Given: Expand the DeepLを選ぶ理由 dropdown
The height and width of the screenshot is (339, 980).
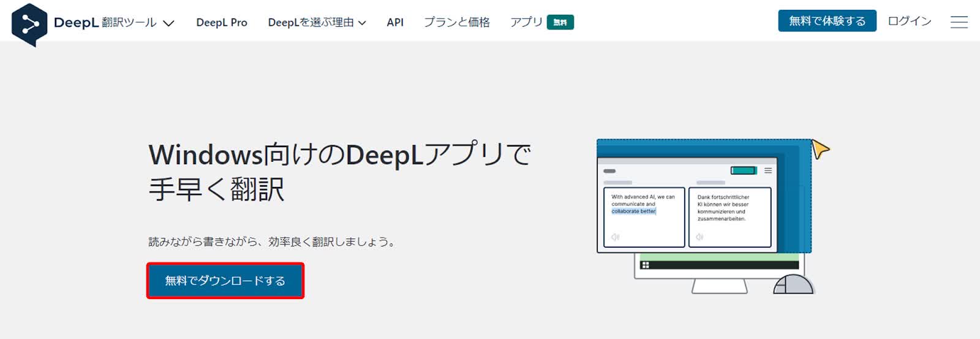Looking at the screenshot, I should [317, 22].
